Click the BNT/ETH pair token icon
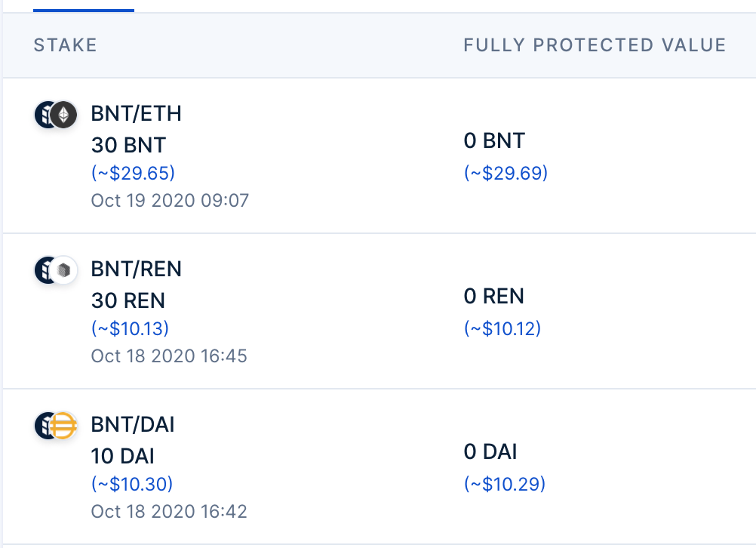756x548 pixels. (x=56, y=115)
